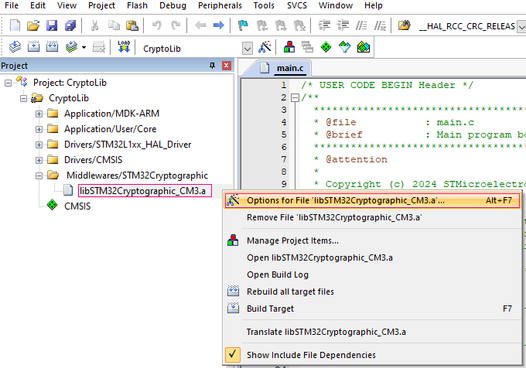The image size is (526, 368).
Task: Collapse the code fold box at line 2
Action: 295,98
